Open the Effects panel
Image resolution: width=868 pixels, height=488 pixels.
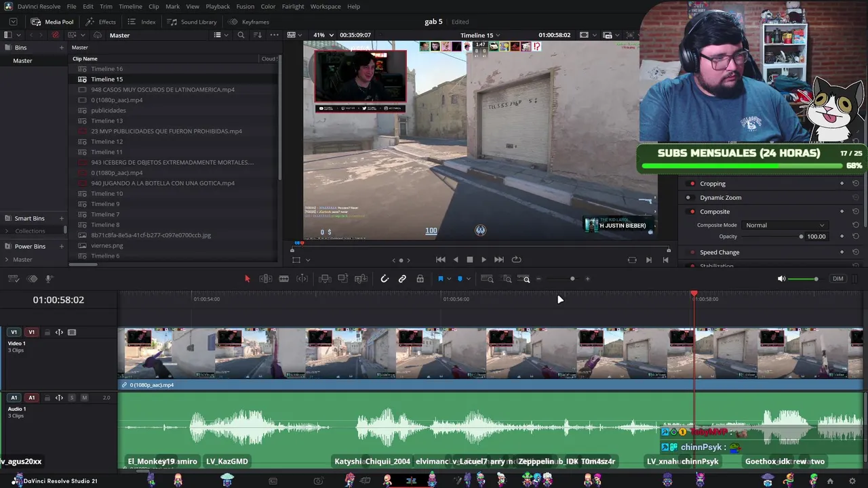pyautogui.click(x=101, y=22)
